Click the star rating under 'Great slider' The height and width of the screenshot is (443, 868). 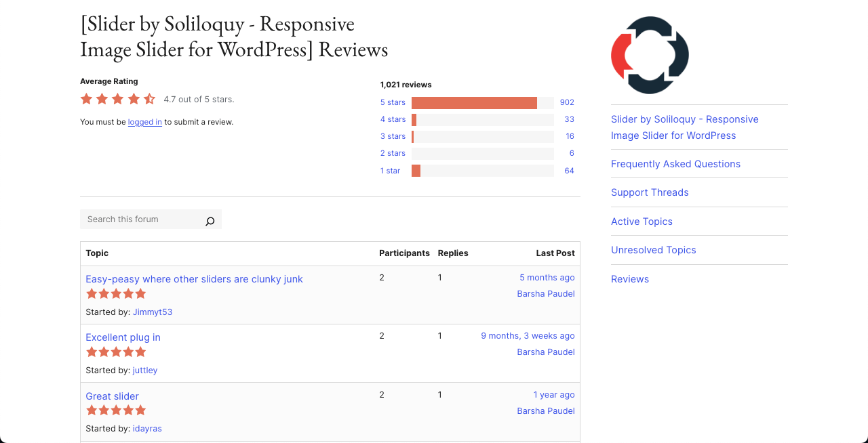click(115, 410)
